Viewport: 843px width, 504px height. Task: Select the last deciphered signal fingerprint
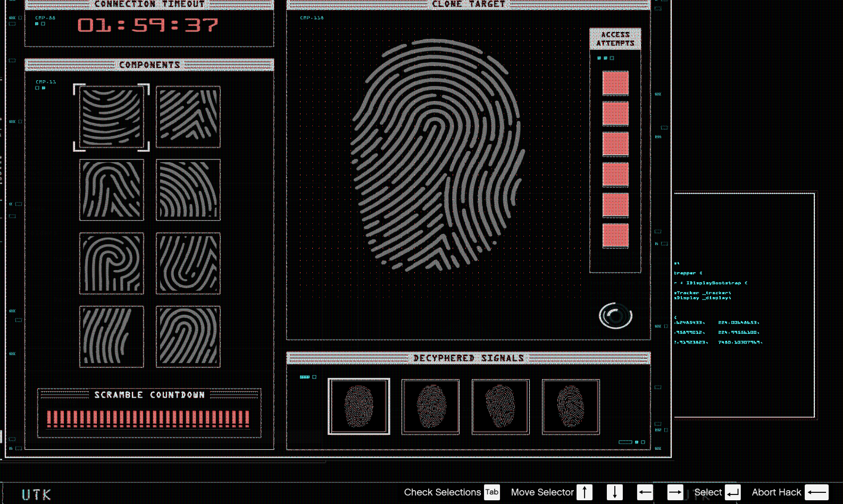[x=571, y=407]
